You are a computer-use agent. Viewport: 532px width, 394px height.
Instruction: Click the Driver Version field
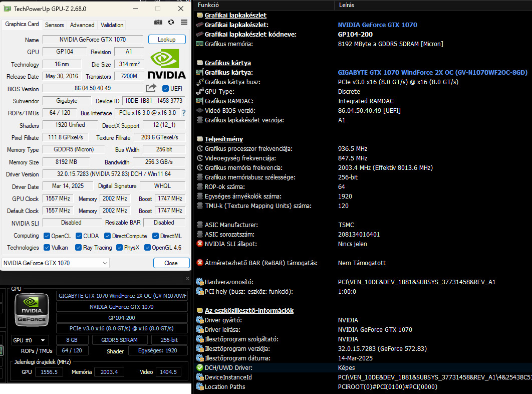tap(114, 174)
